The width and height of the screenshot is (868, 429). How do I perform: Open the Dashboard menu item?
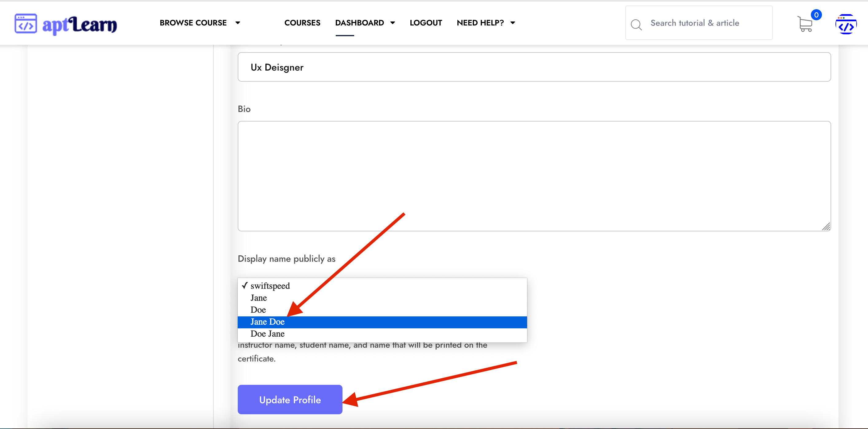click(359, 23)
